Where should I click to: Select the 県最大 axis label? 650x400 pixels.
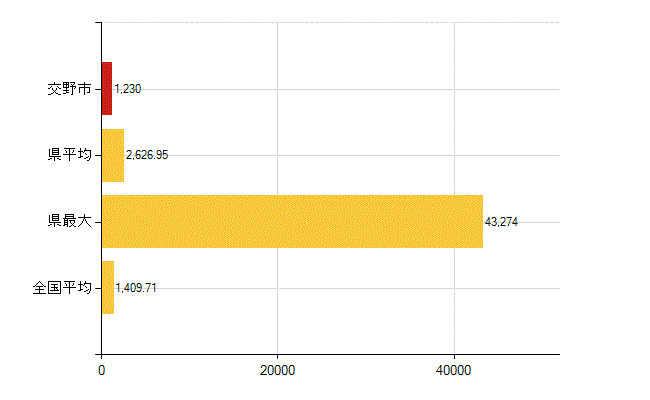[x=69, y=221]
